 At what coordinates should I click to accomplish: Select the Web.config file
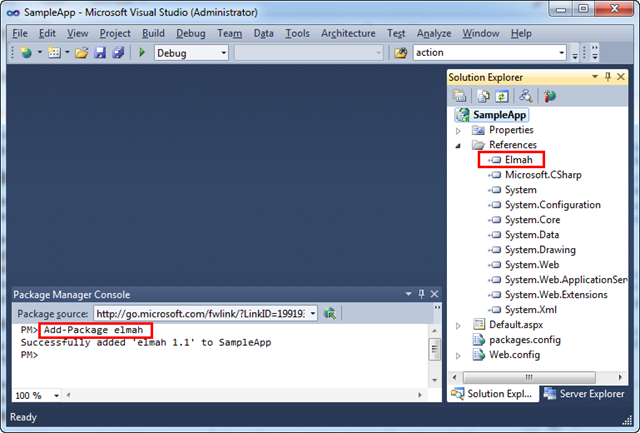click(x=514, y=355)
